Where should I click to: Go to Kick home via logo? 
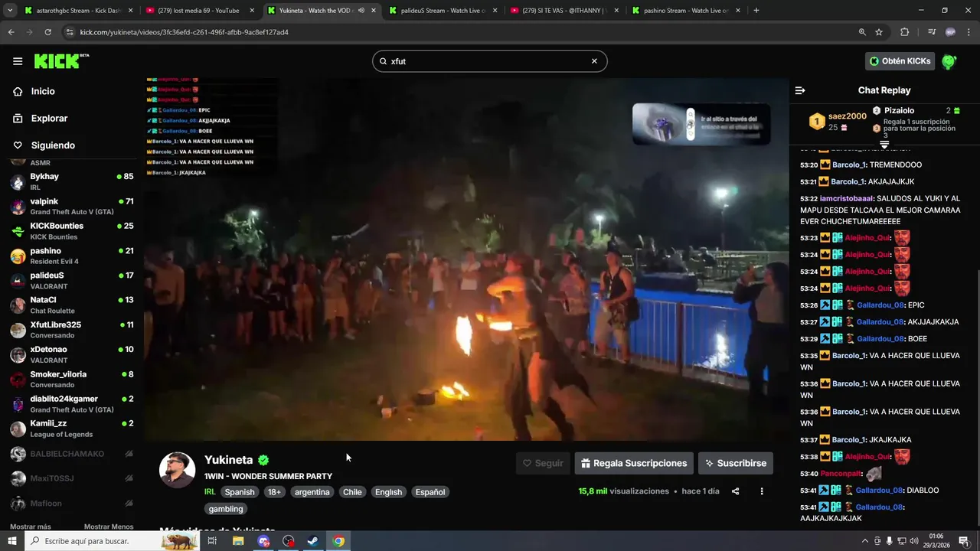click(61, 61)
